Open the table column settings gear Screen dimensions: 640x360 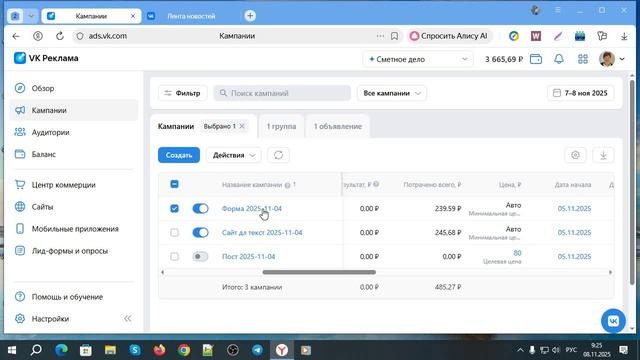coord(576,155)
